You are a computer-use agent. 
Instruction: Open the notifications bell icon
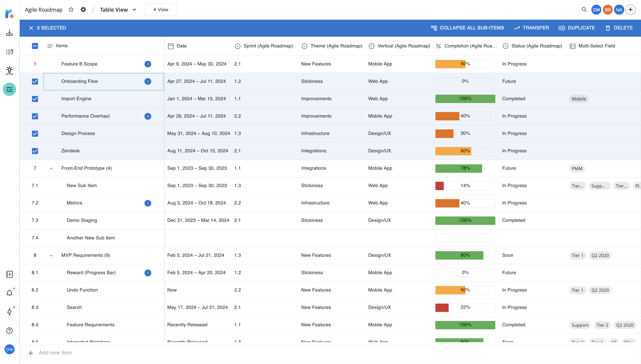coord(9,293)
